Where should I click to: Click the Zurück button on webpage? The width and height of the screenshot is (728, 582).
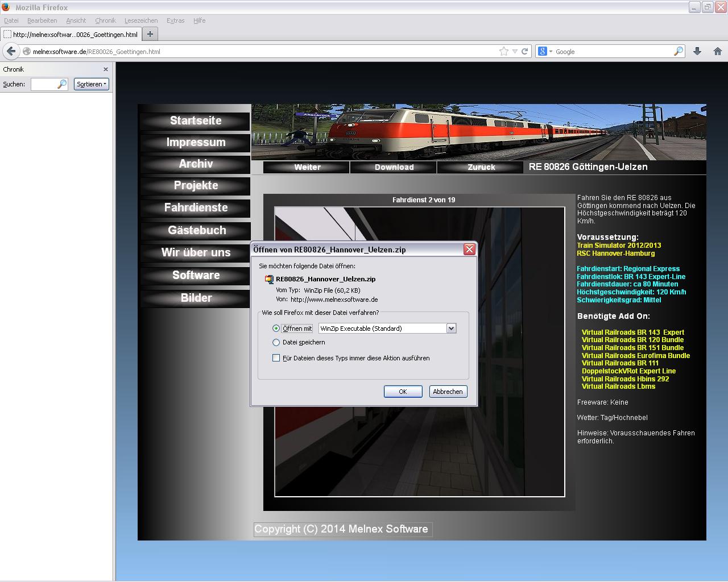[x=481, y=167]
